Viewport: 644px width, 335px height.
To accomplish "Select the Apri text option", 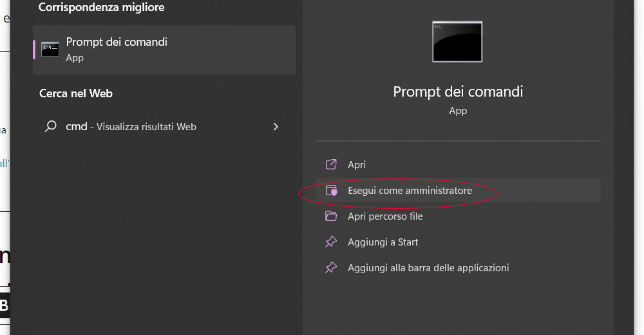I will point(357,165).
